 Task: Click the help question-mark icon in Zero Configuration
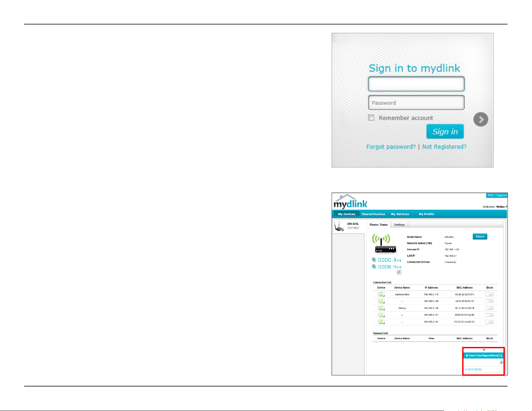tap(501, 362)
